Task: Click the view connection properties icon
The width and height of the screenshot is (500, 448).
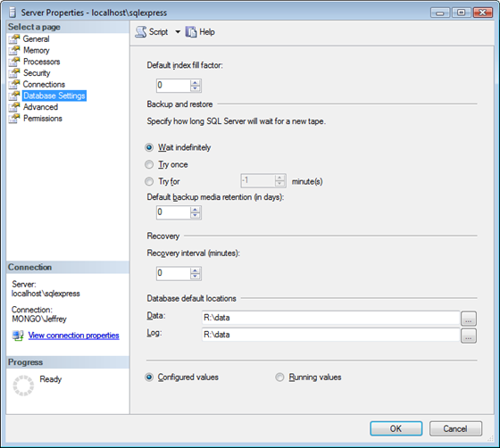Action: pos(18,336)
